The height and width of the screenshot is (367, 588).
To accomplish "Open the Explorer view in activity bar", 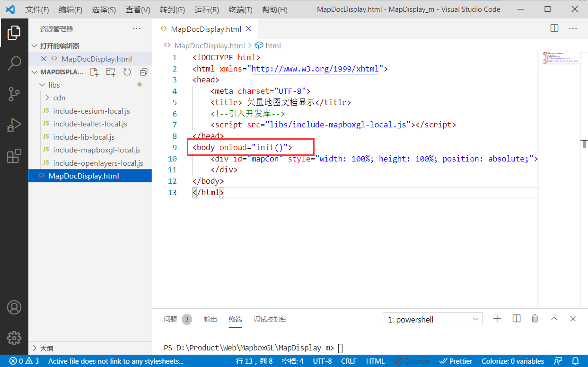I will pos(14,33).
